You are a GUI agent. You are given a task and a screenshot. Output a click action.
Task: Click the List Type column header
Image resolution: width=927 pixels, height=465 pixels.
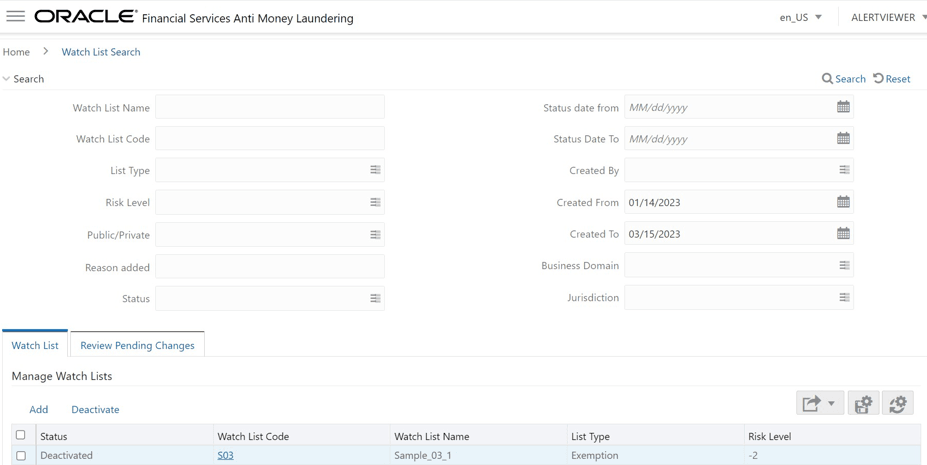[655, 436]
